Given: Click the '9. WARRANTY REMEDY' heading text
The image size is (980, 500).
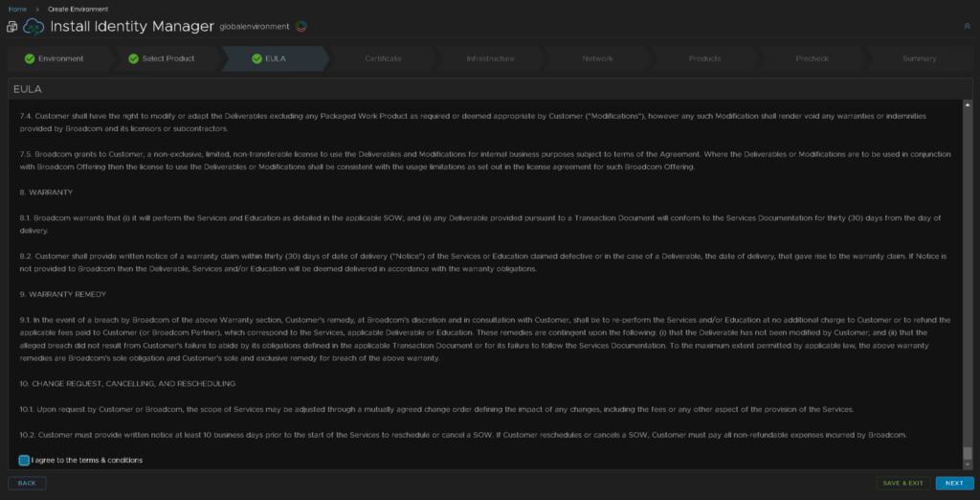Looking at the screenshot, I should (x=62, y=294).
